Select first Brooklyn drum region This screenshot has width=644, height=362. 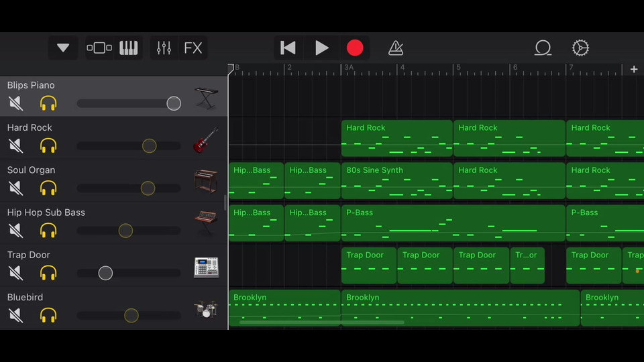284,308
